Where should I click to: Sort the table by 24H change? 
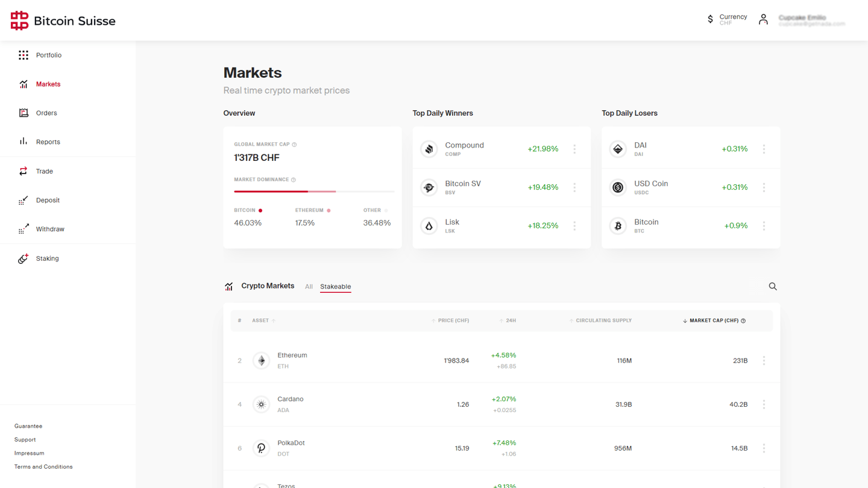[510, 321]
